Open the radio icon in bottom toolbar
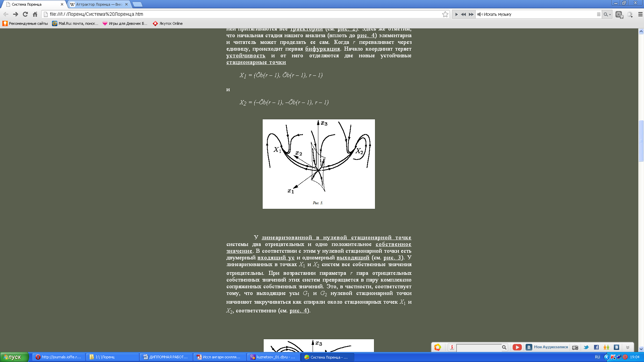Image resolution: width=644 pixels, height=362 pixels. pyautogui.click(x=575, y=348)
